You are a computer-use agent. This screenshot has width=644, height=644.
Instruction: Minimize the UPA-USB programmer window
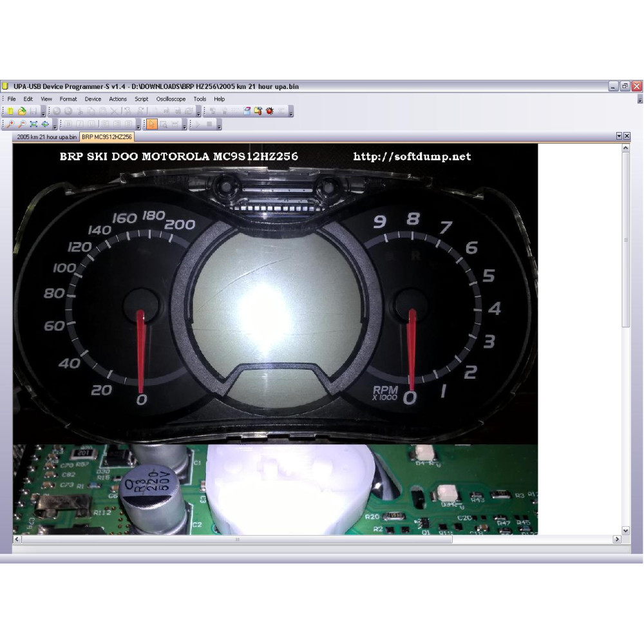[613, 86]
